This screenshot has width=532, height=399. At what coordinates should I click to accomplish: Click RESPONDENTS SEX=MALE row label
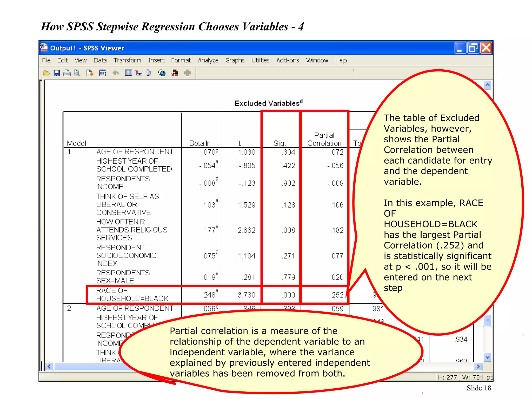[123, 277]
